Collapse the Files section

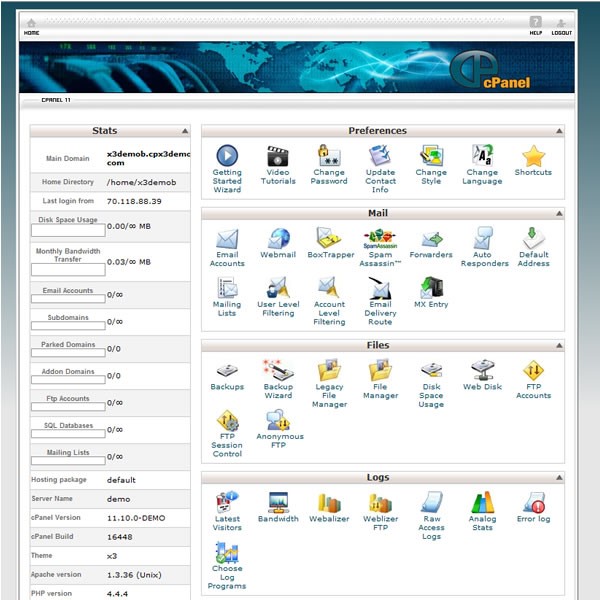coord(559,345)
